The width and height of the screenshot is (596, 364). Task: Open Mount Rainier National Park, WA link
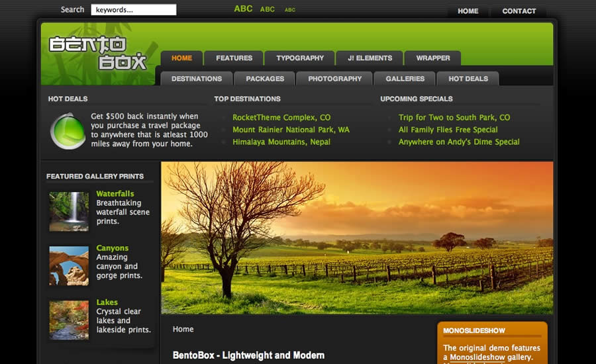coord(291,130)
